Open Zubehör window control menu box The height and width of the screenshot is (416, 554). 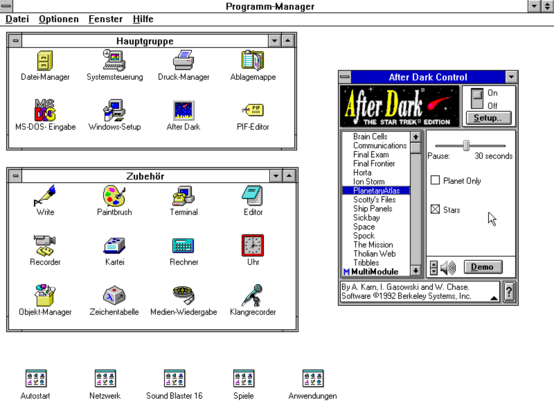point(15,176)
